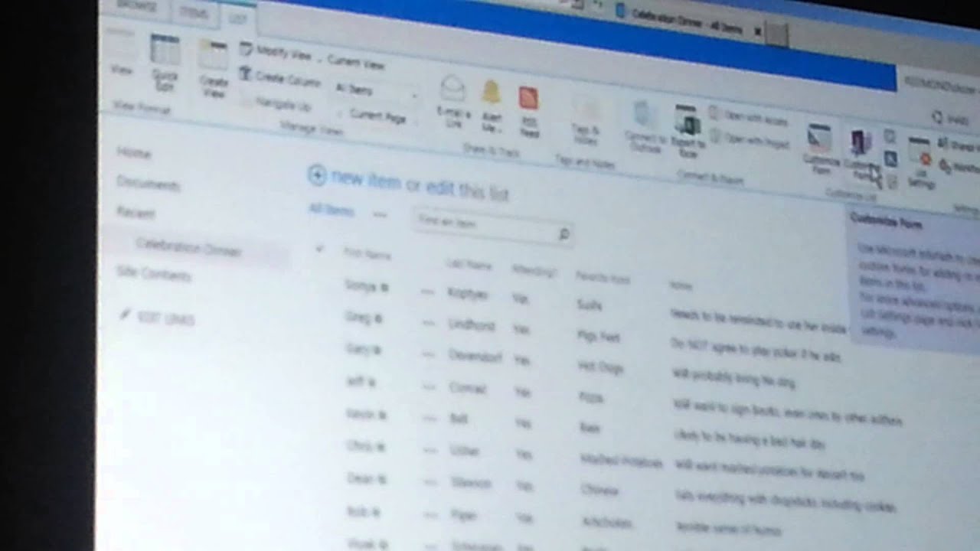980x551 pixels.
Task: Open the ellipsis menu for Gary row
Action: (x=430, y=354)
